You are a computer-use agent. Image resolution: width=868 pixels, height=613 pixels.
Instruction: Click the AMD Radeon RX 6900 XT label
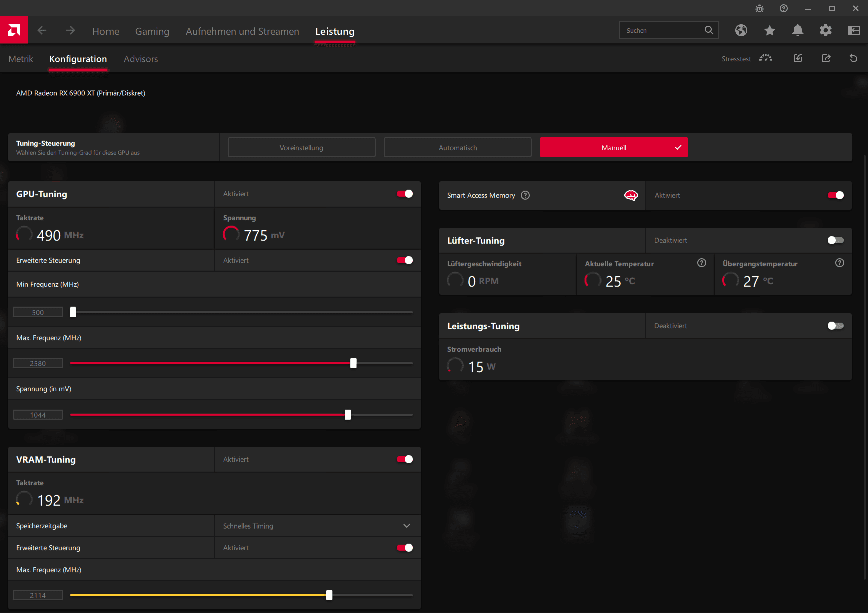pyautogui.click(x=80, y=93)
